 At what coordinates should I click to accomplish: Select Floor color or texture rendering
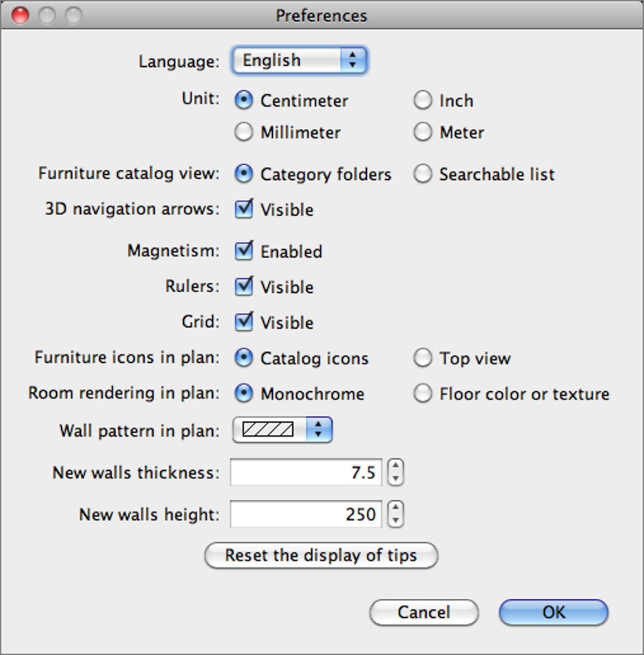pyautogui.click(x=422, y=394)
